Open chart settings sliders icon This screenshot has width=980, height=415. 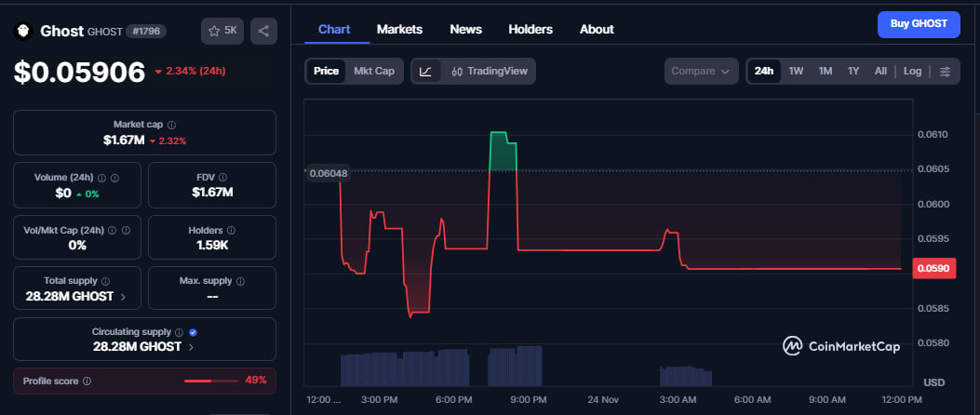946,72
